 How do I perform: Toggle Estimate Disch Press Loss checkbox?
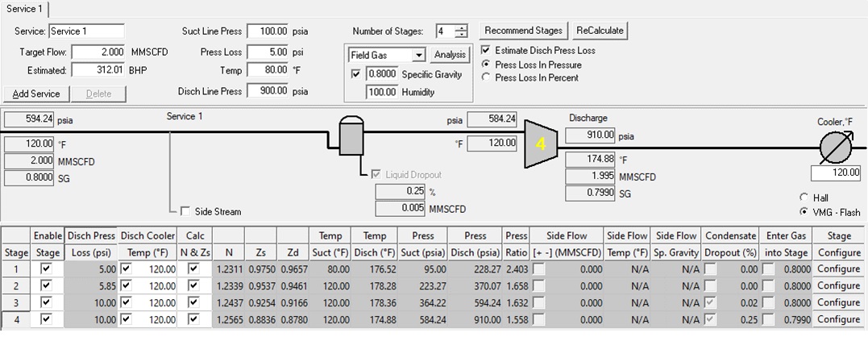(485, 50)
